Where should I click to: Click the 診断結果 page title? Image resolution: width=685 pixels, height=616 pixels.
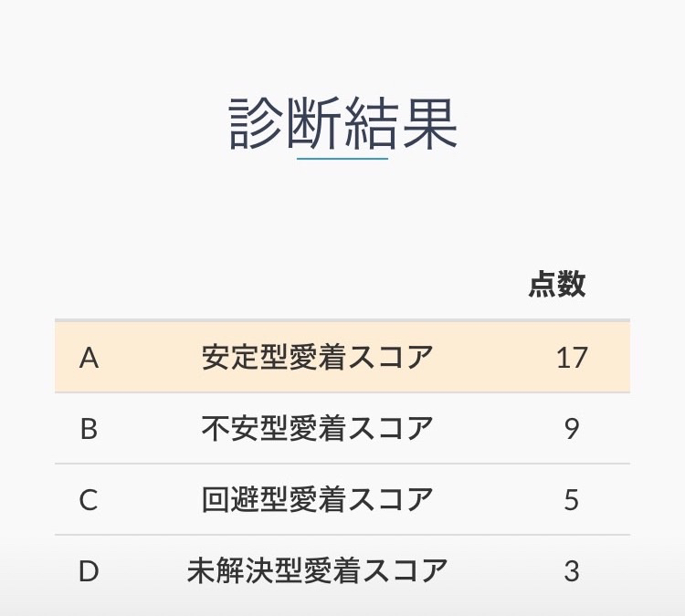[x=342, y=123]
